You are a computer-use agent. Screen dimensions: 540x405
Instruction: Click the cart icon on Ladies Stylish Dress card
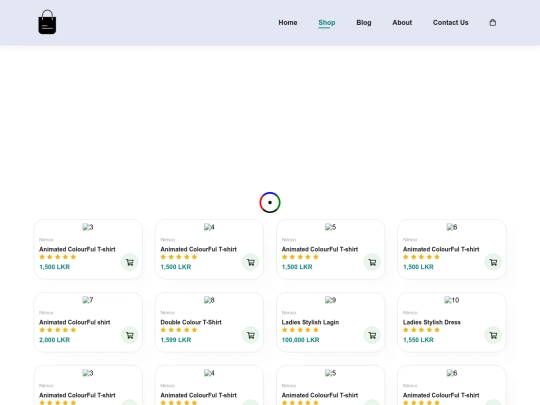[493, 335]
